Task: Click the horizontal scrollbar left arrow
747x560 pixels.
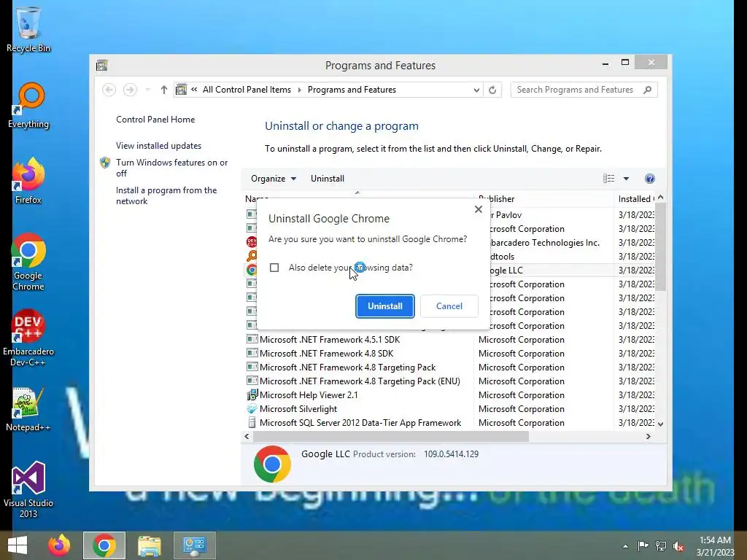Action: [x=247, y=436]
